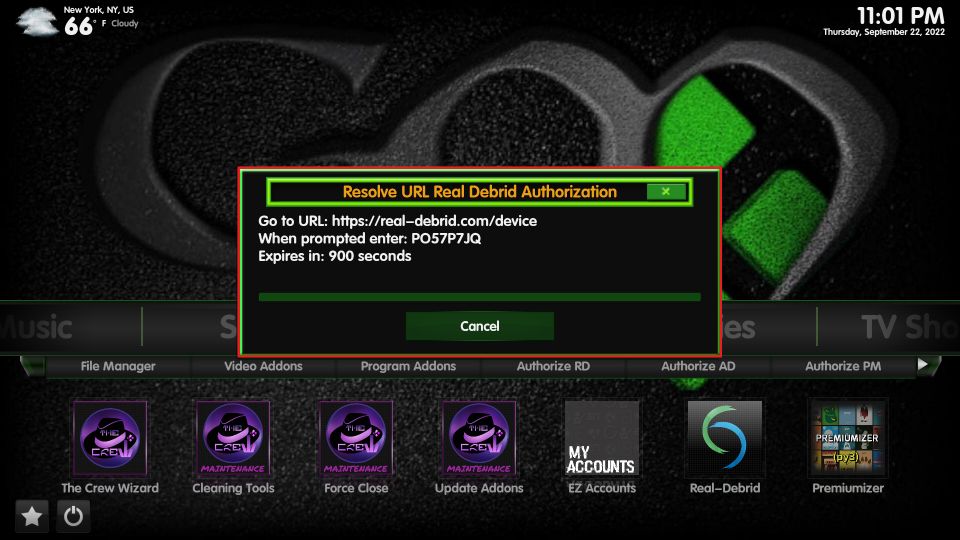Switch to the TV Shows main menu
The image size is (960, 540).
(x=910, y=328)
